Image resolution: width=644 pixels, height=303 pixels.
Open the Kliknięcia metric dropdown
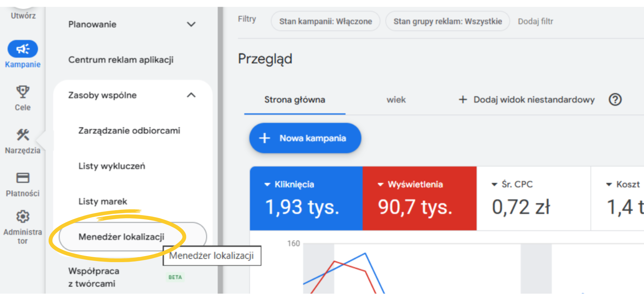[x=267, y=184]
